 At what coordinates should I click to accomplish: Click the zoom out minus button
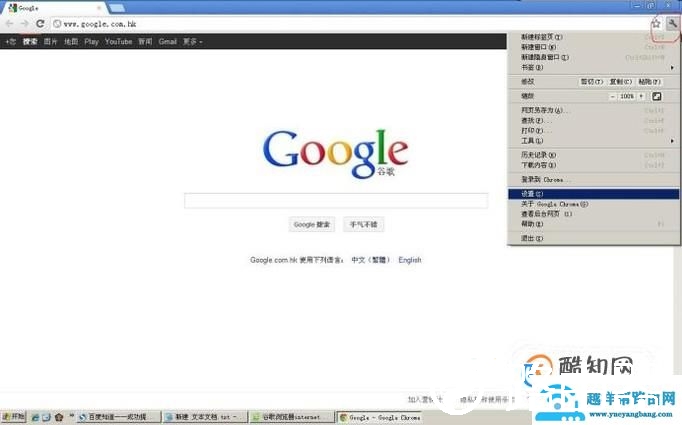point(613,96)
